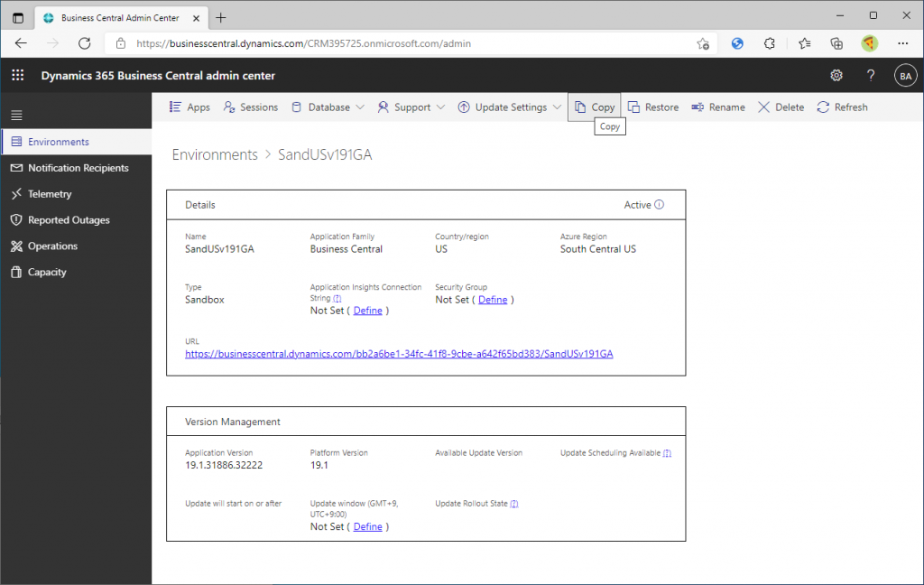
Task: Open Apps in the command bar
Action: pyautogui.click(x=189, y=107)
